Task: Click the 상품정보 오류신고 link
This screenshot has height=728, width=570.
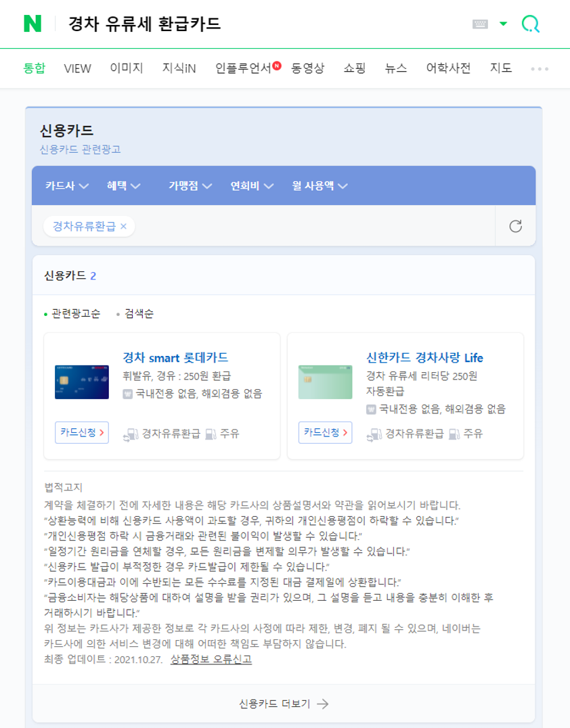Action: pos(211,659)
